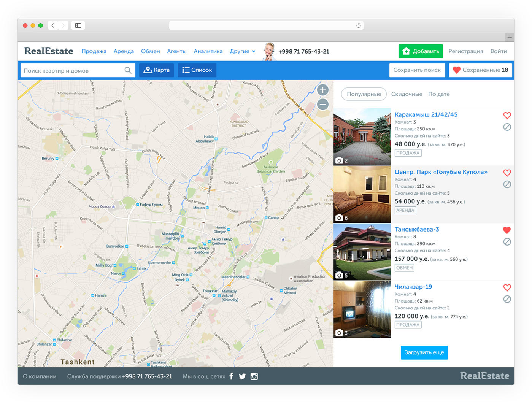Zoom out the map with minus button
The width and height of the screenshot is (532, 403).
coord(323,104)
